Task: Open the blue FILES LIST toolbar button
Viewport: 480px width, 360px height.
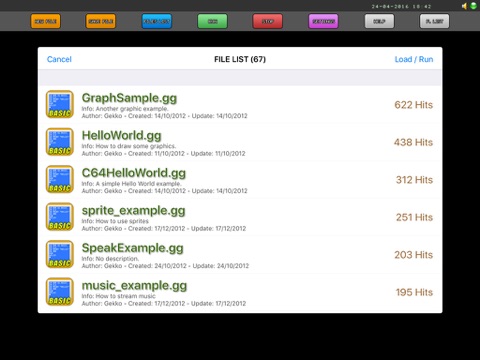Action: (157, 21)
